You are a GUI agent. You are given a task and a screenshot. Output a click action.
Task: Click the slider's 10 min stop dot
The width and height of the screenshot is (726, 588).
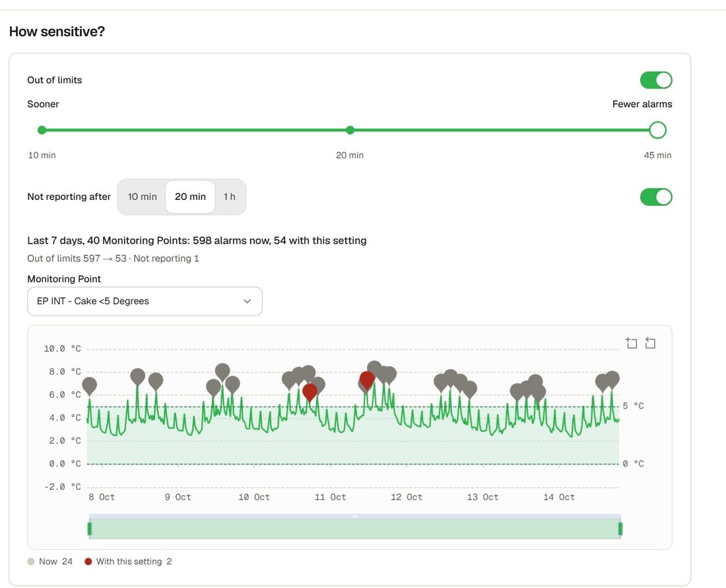pyautogui.click(x=42, y=130)
